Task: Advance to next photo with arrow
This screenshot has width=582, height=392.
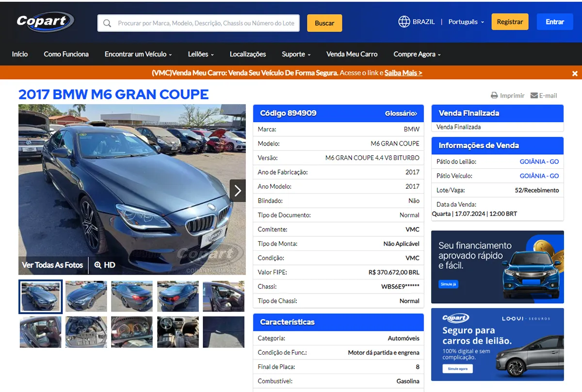Action: pos(238,191)
